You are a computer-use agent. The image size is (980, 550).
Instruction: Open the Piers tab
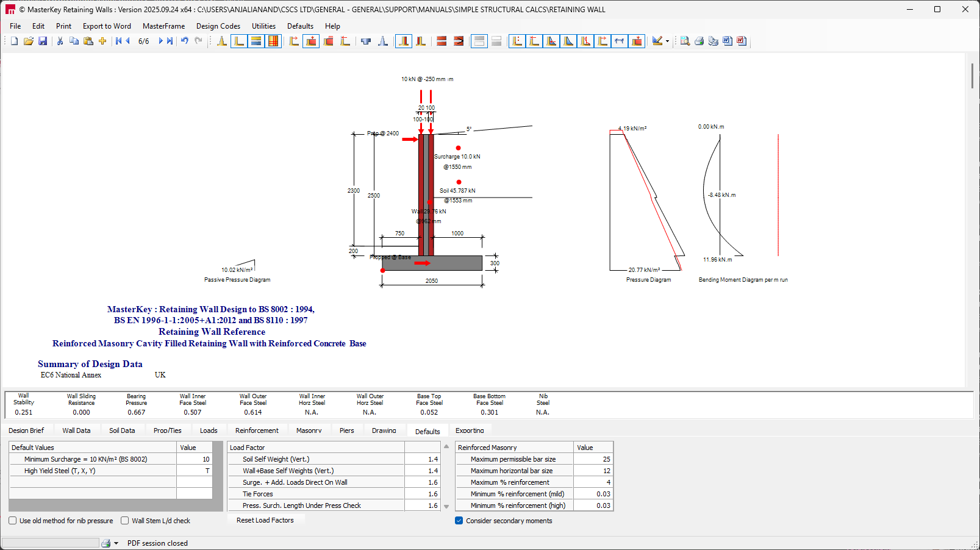coord(346,430)
